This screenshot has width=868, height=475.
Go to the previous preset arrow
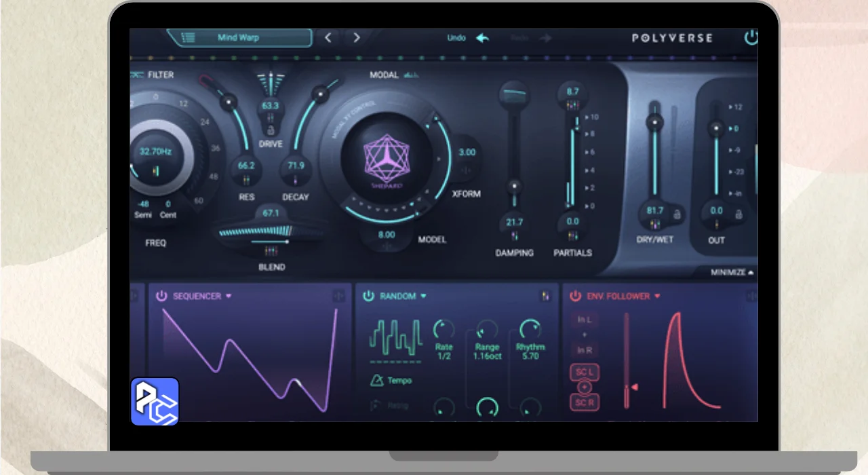tap(329, 38)
